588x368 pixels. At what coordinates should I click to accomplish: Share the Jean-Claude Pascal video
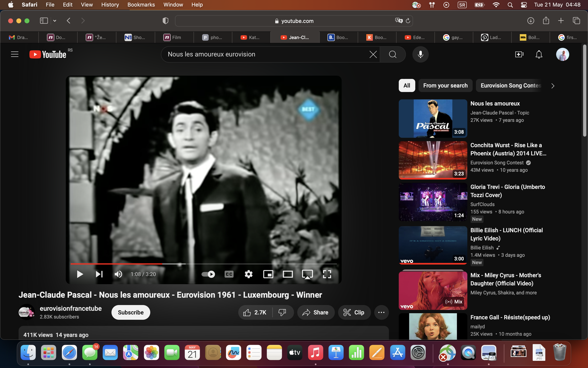(316, 313)
